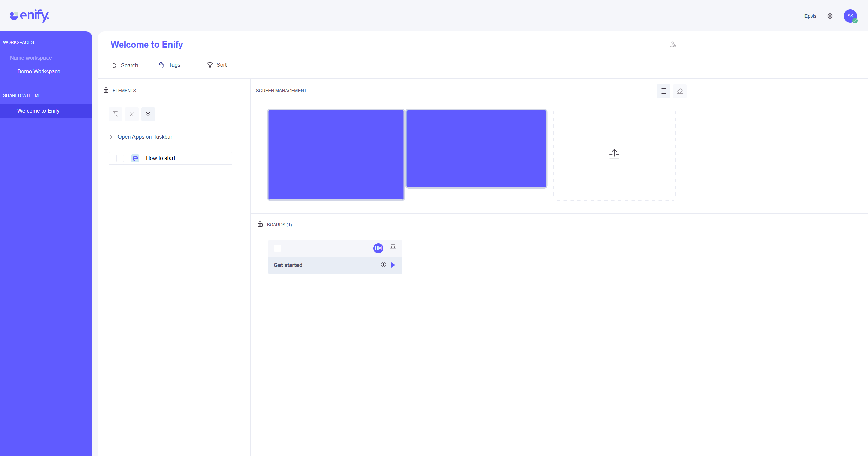Add a new workspace with plus icon
The width and height of the screenshot is (868, 456).
click(x=79, y=58)
